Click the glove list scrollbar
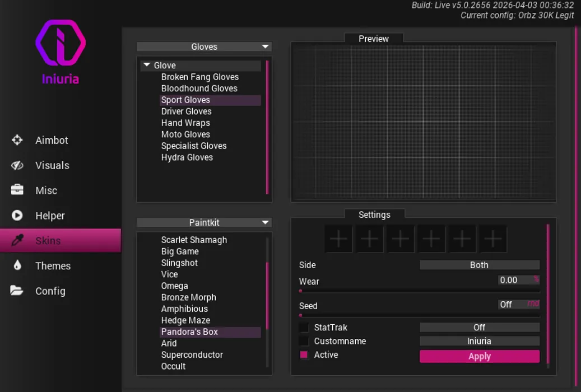Viewport: 581px width, 392px height. click(267, 127)
